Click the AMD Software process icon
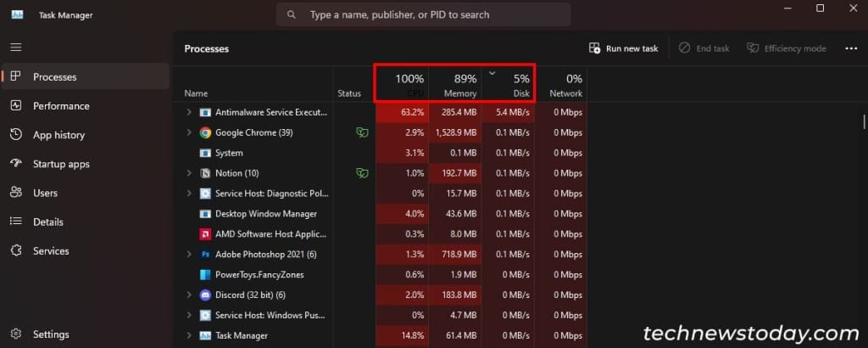The image size is (868, 348). pos(205,234)
